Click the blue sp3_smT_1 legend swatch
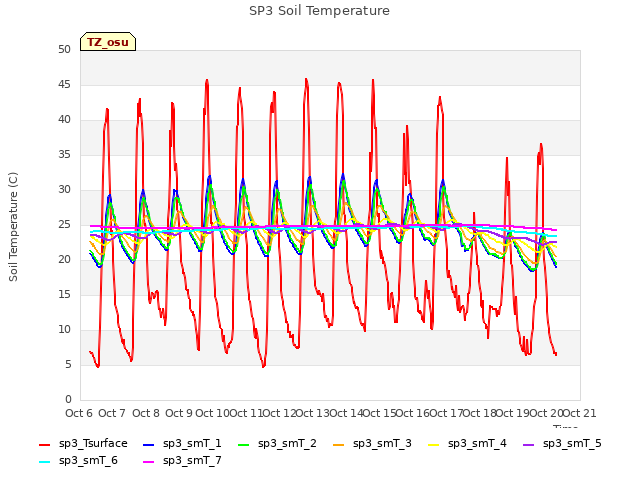Screen dimensions: 640x480 149,444
